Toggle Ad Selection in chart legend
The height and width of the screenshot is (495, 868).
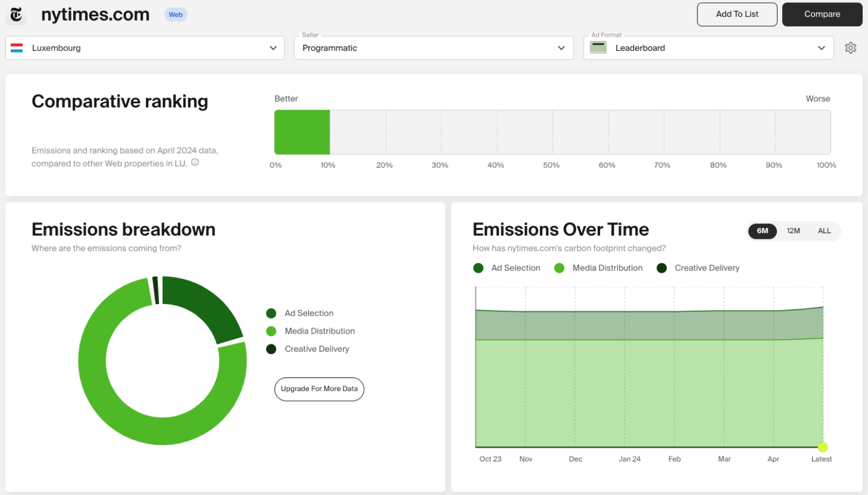(x=507, y=268)
